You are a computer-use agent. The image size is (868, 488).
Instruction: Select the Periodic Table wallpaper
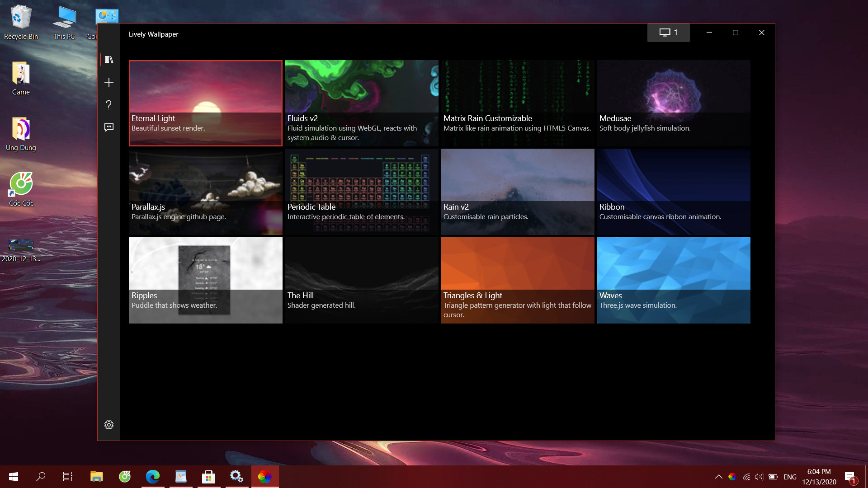362,191
